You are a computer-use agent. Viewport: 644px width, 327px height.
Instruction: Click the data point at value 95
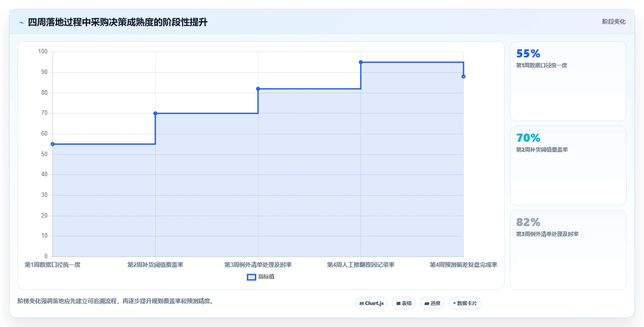tap(361, 62)
